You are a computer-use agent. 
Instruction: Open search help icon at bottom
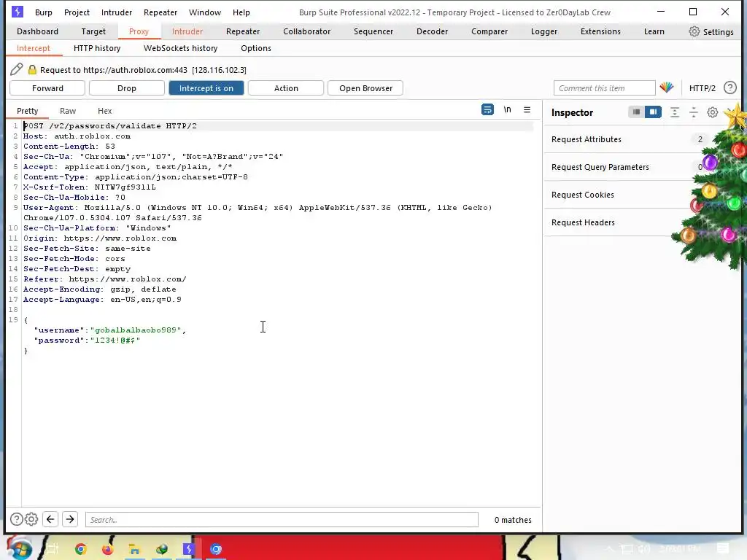click(16, 519)
